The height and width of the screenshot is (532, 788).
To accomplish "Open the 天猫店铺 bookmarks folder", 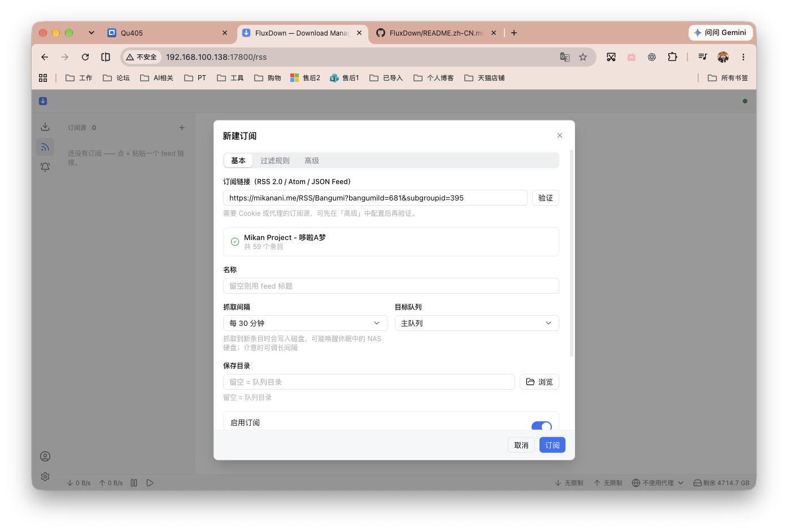I will coord(485,78).
